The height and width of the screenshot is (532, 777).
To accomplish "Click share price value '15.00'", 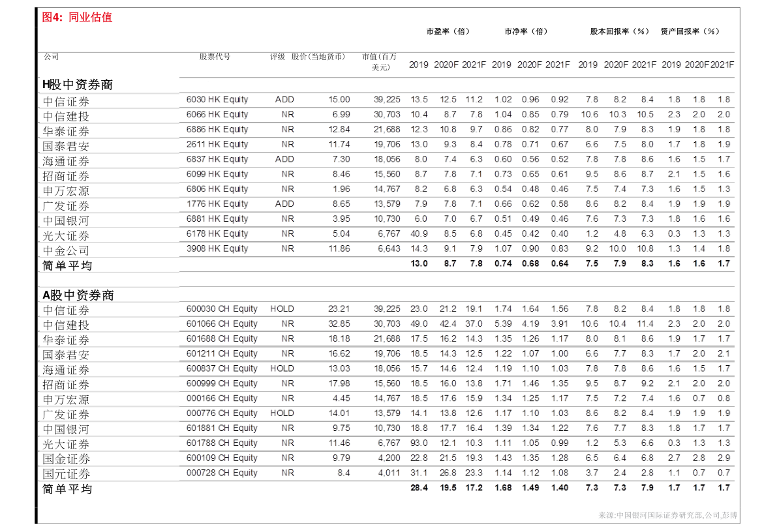I will pyautogui.click(x=339, y=100).
